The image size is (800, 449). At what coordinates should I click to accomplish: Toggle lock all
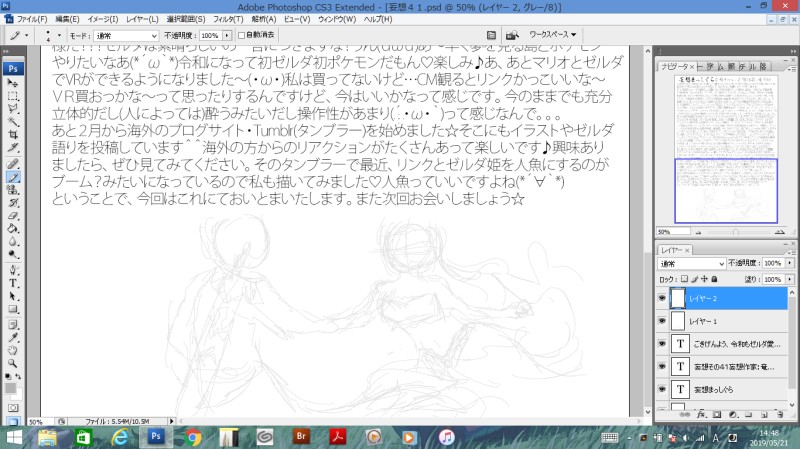(714, 279)
